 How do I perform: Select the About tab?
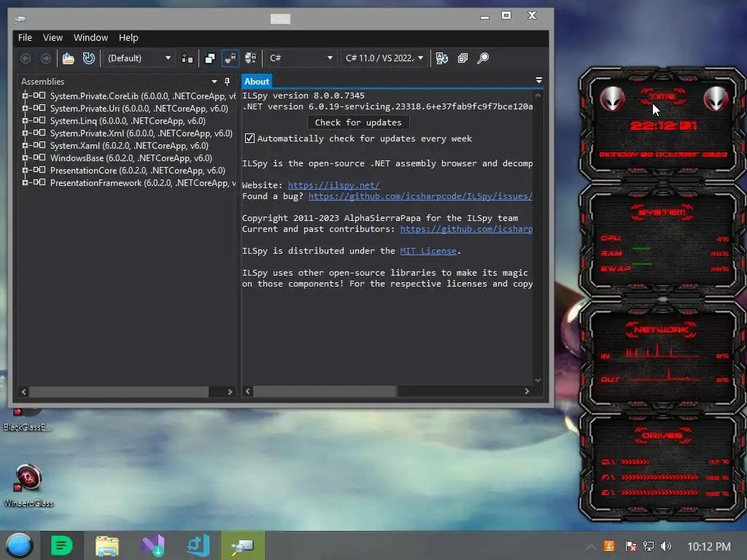[x=256, y=82]
